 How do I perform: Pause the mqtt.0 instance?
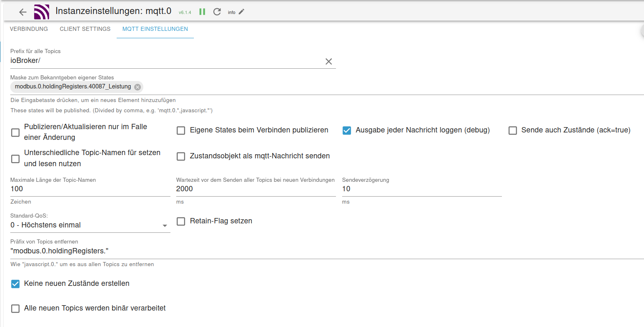[x=202, y=12]
